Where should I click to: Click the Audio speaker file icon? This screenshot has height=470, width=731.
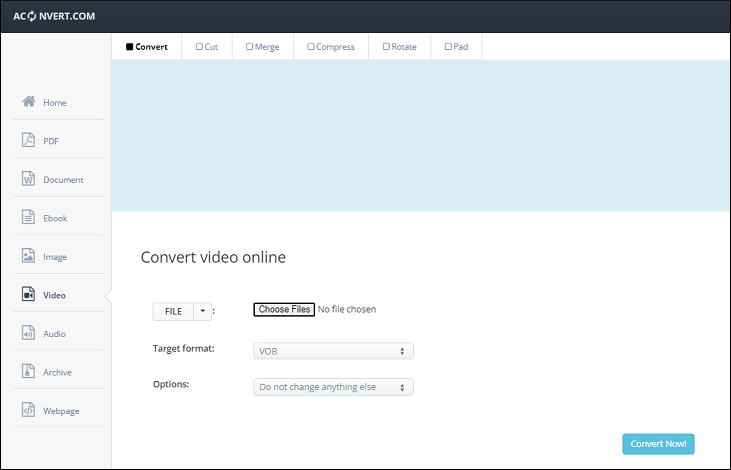tap(28, 332)
